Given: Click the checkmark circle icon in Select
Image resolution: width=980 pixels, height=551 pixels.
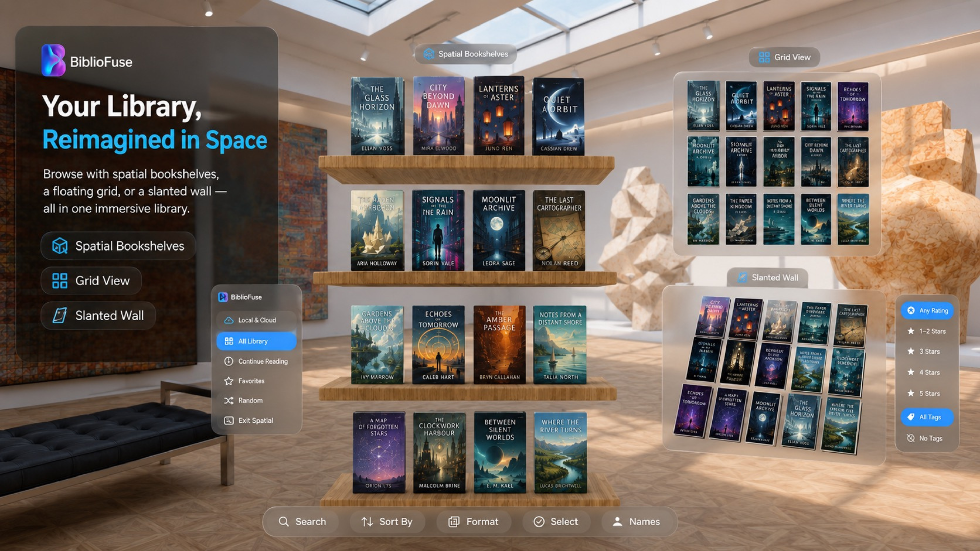Looking at the screenshot, I should 539,522.
